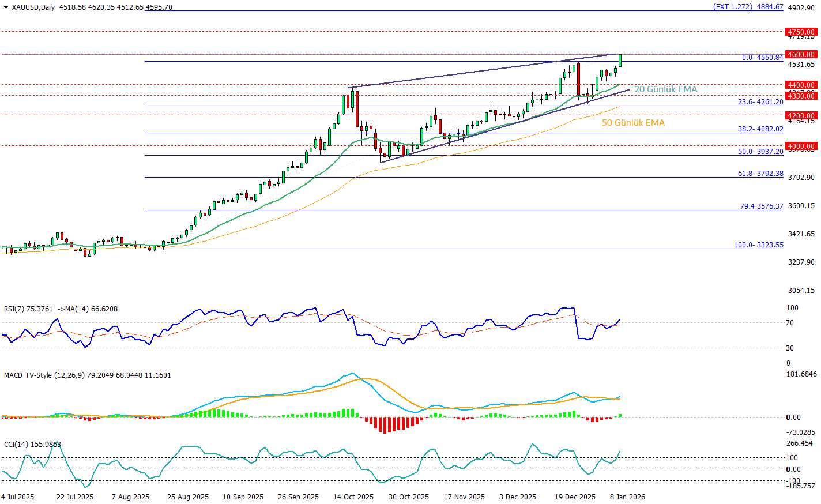Click the RSI(7) indicator title

click(61, 309)
